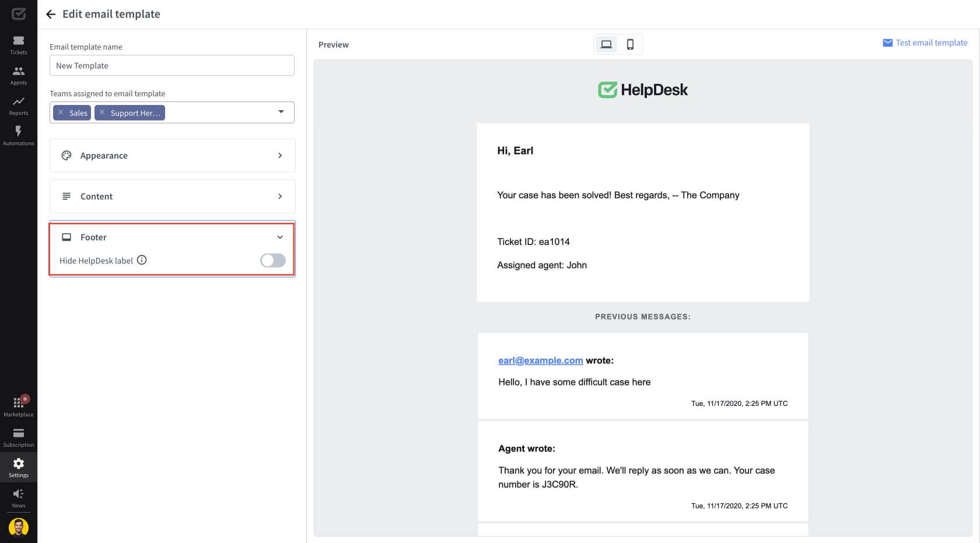Image resolution: width=980 pixels, height=543 pixels.
Task: Expand the Content section chevron
Action: [x=280, y=196]
